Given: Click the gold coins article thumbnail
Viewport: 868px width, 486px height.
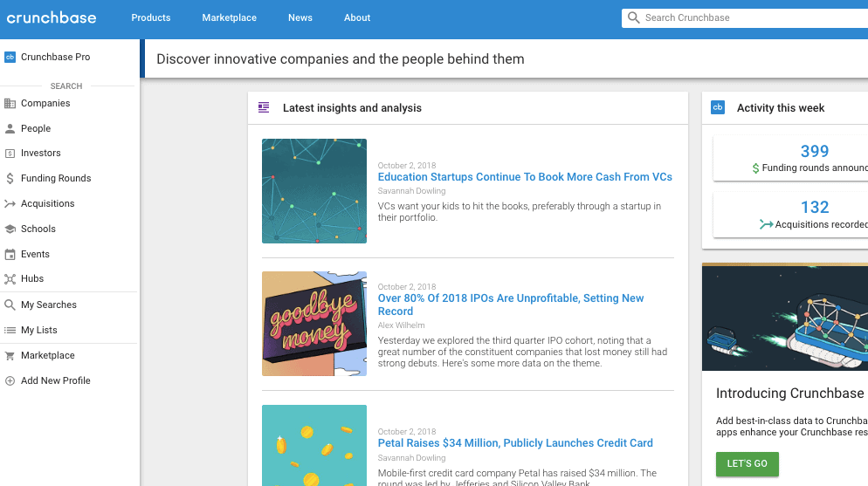Looking at the screenshot, I should pyautogui.click(x=314, y=446).
